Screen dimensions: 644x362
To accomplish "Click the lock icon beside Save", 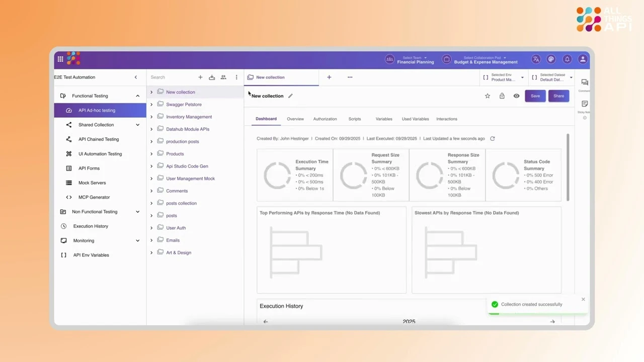I will point(502,96).
